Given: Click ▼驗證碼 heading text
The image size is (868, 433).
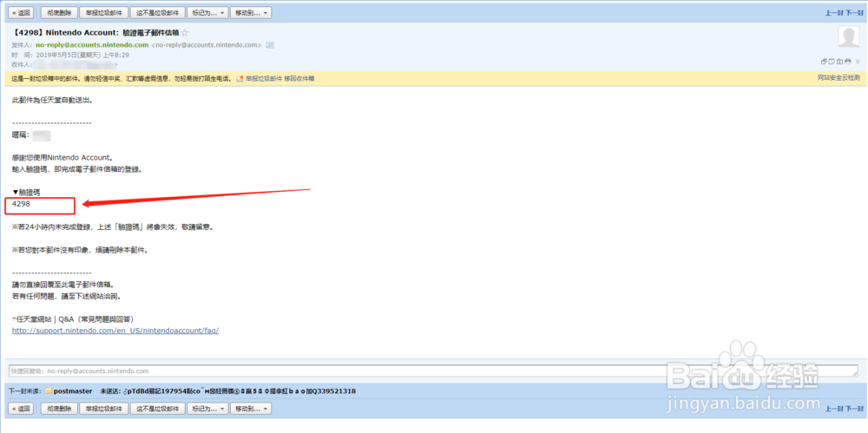Looking at the screenshot, I should [x=26, y=192].
